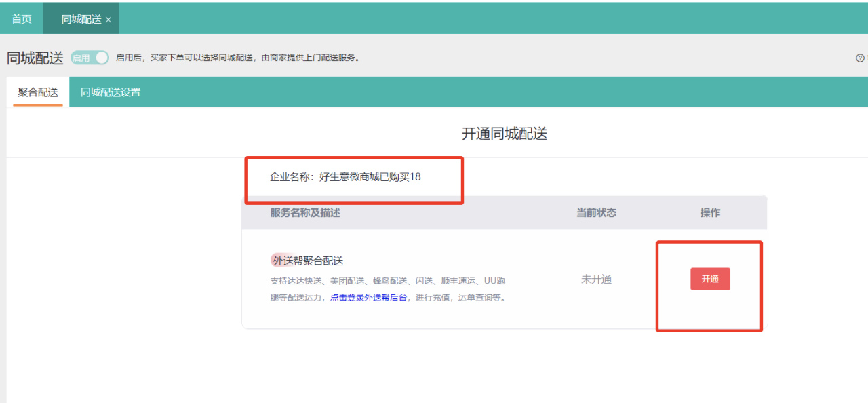
Task: Click the 外送帮聚合配送 service title
Action: point(307,261)
